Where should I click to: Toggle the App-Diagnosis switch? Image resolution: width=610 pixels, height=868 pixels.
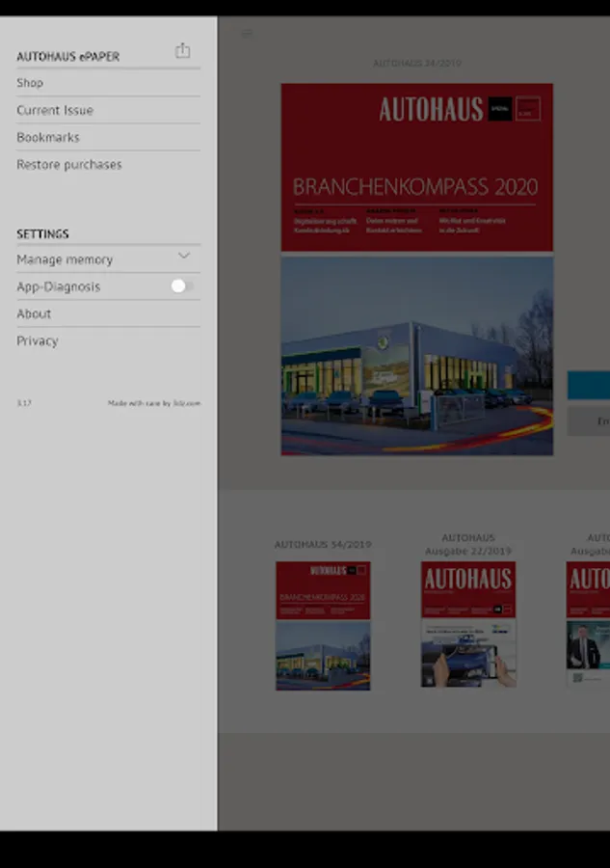click(182, 286)
